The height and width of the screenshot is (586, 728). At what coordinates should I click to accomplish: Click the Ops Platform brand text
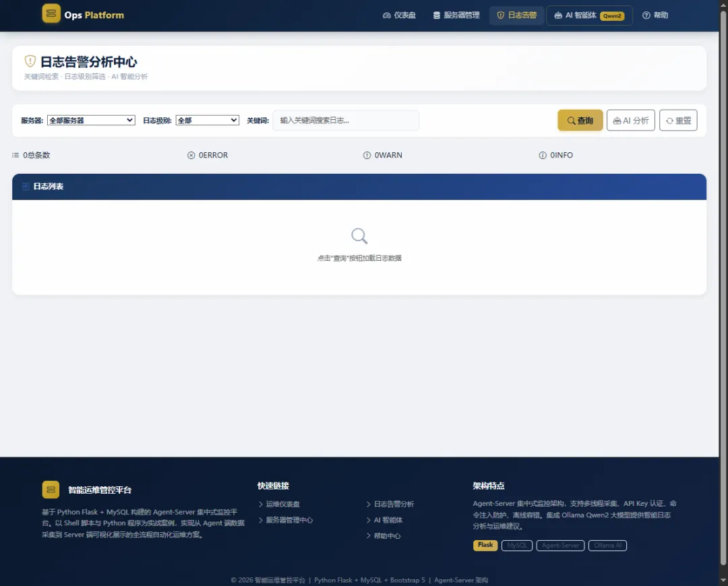tap(94, 15)
